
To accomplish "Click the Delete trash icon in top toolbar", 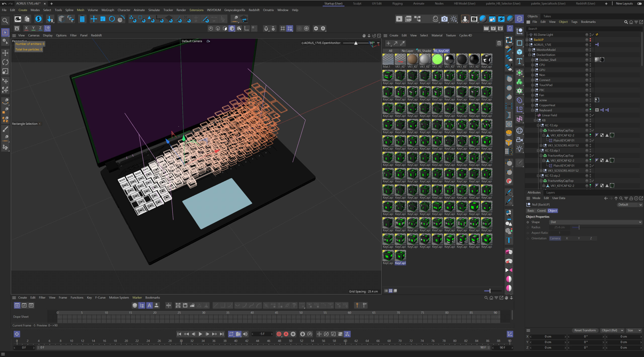I will 82,19.
